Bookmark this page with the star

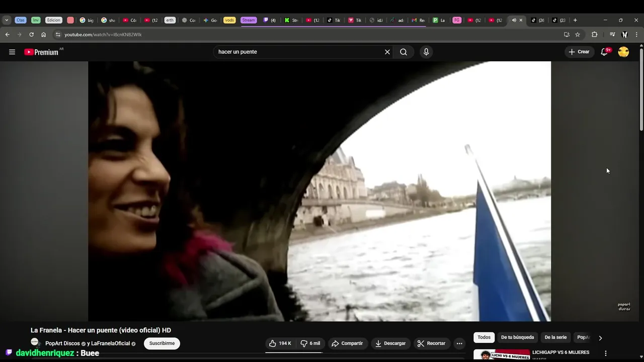click(x=578, y=35)
